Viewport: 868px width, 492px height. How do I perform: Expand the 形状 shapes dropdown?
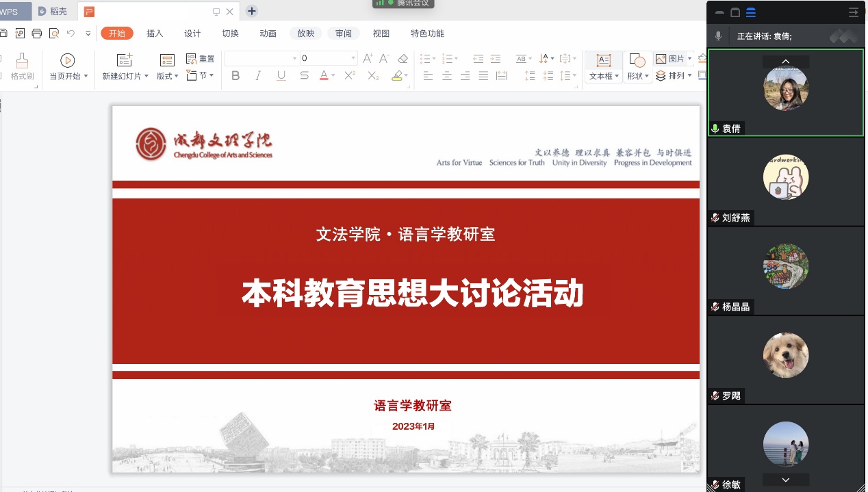pyautogui.click(x=647, y=77)
